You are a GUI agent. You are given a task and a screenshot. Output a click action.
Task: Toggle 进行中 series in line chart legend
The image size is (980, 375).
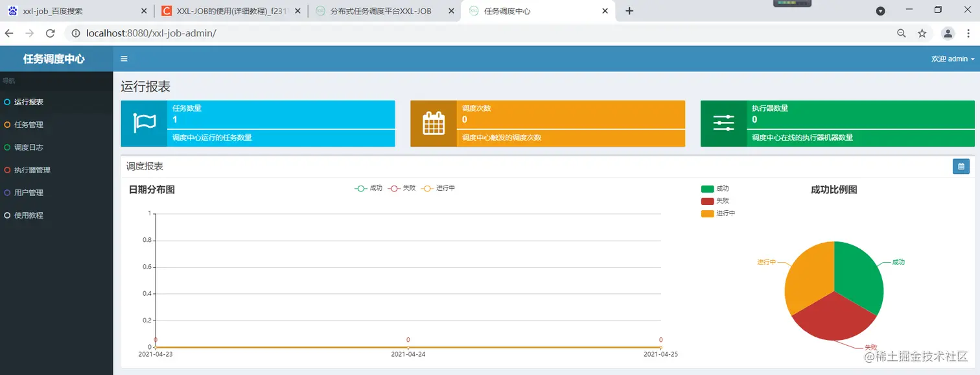coord(438,188)
